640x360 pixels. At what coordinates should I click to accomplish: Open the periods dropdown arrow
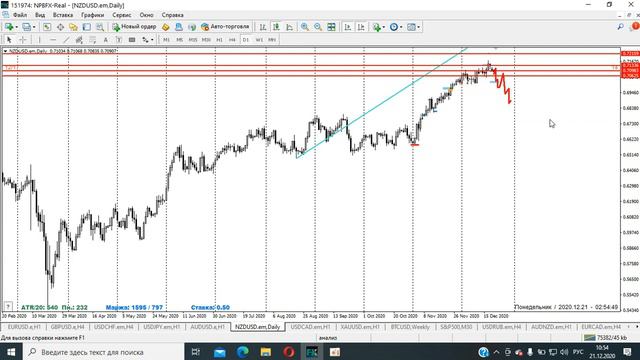tap(401, 27)
